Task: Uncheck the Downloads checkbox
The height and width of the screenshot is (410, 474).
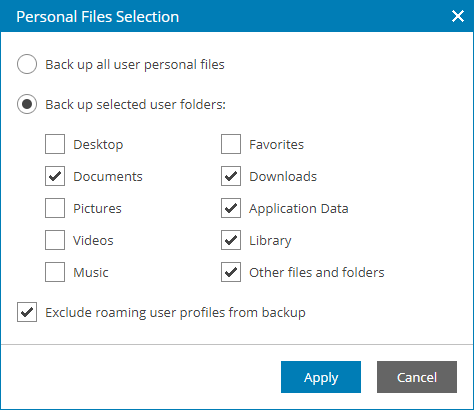Action: tap(231, 176)
